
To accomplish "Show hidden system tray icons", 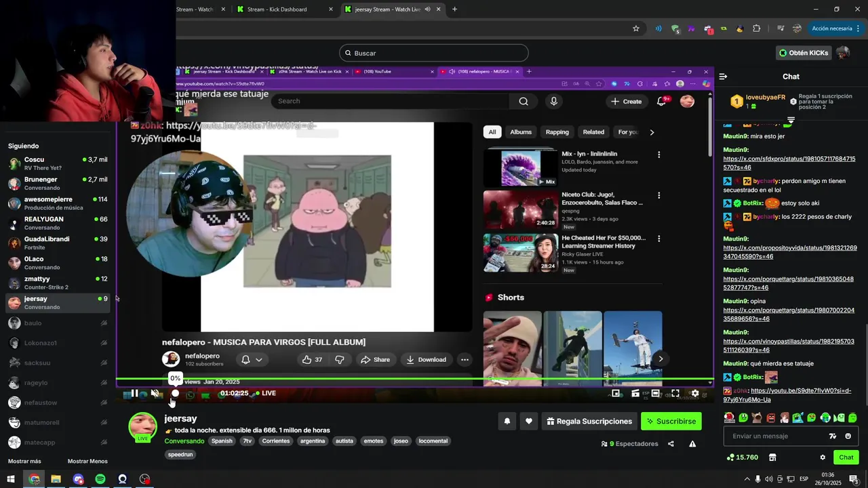I will 747,479.
